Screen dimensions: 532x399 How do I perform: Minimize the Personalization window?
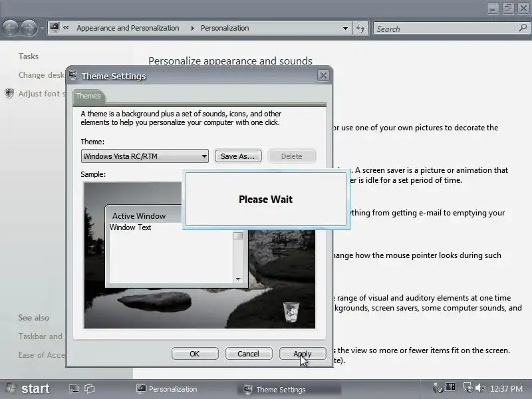tap(493, 8)
